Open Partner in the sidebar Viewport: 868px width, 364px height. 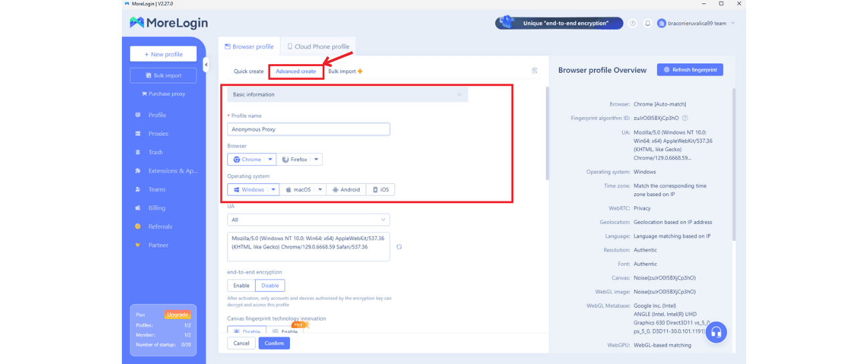click(x=158, y=245)
